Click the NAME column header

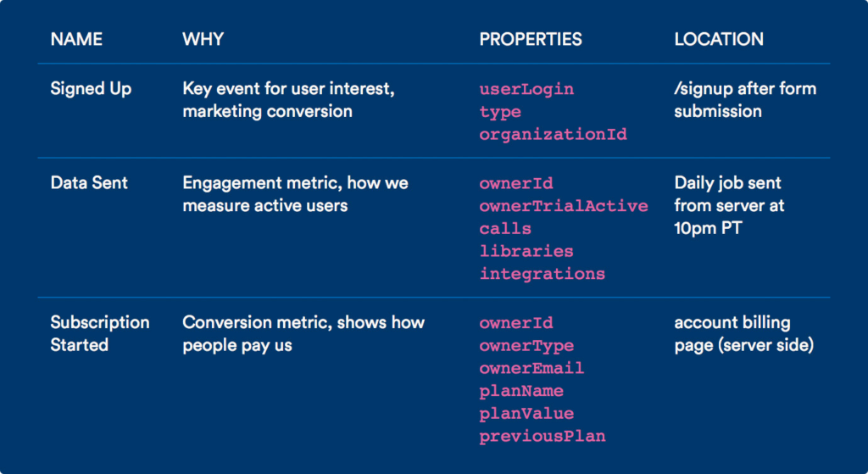pos(76,39)
